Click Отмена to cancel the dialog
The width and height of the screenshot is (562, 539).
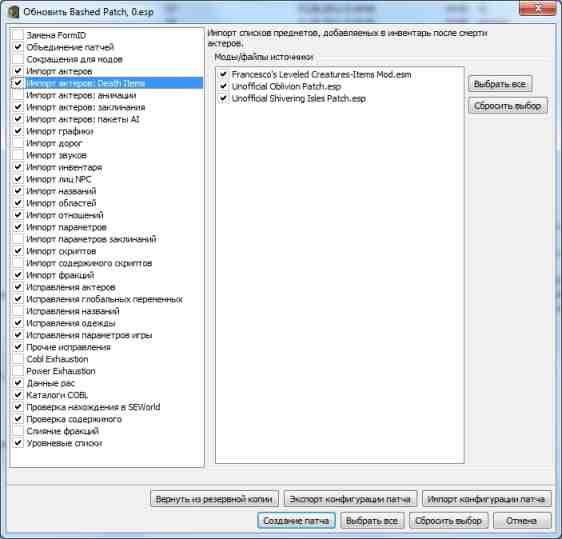coord(522,521)
